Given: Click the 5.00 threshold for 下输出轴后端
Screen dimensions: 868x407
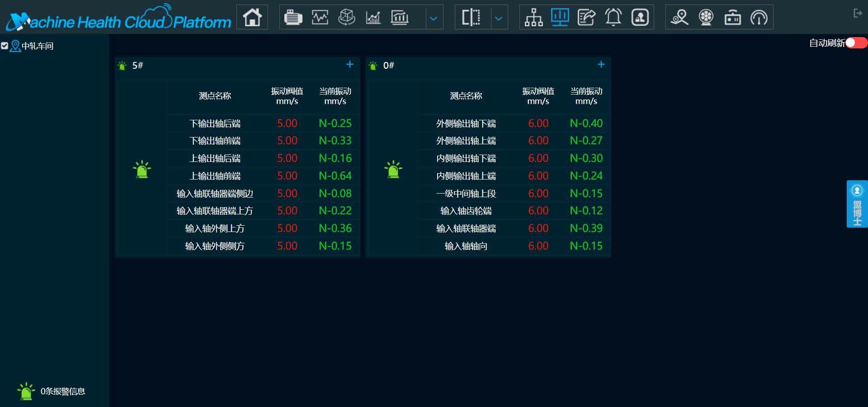Looking at the screenshot, I should (x=287, y=123).
